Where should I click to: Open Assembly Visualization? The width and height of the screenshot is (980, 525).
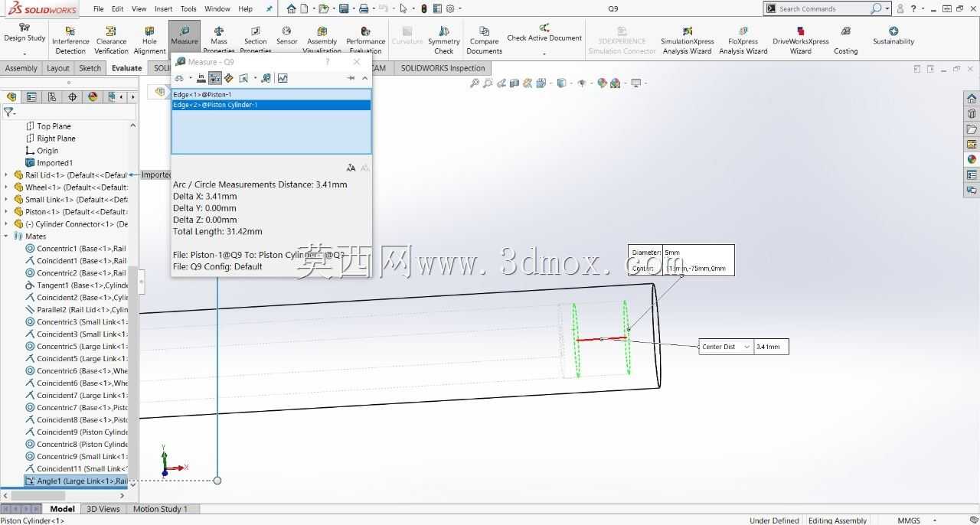[x=322, y=41]
